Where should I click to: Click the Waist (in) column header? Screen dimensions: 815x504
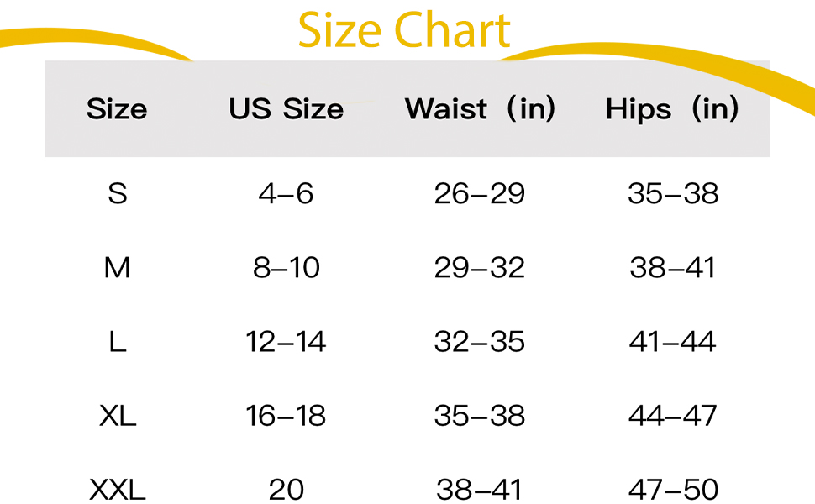point(481,109)
